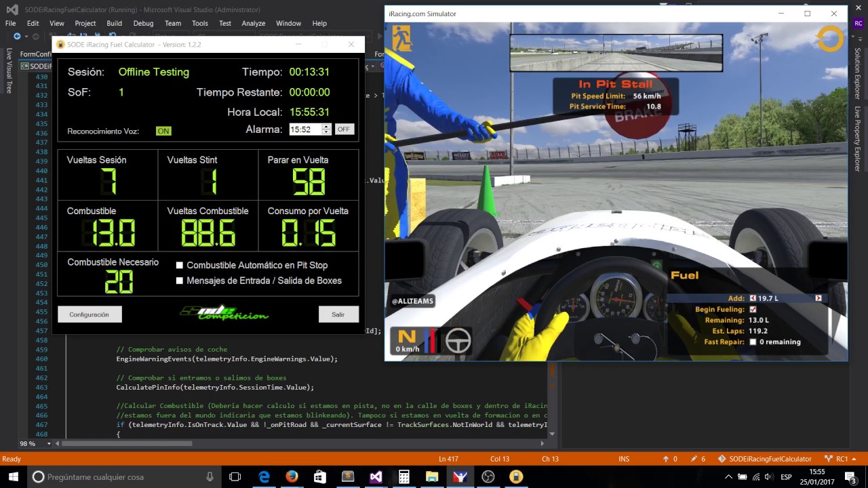Click the orange loading ring icon in iRacing

(x=830, y=39)
